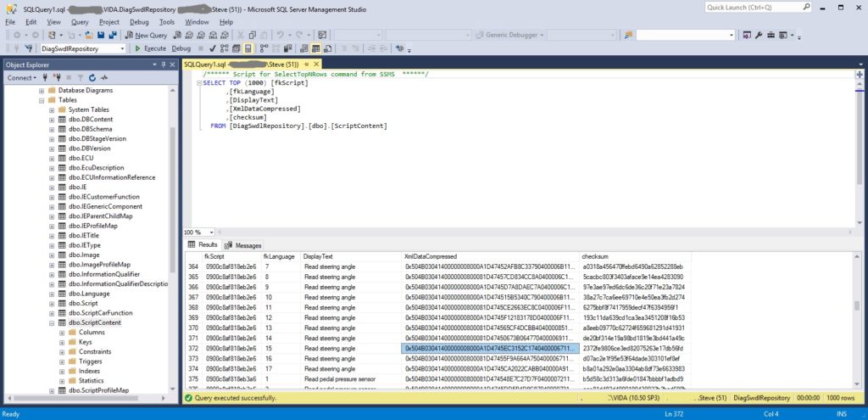This screenshot has height=420, width=868.
Task: Collapse the SELECT statement outline box
Action: point(198,83)
